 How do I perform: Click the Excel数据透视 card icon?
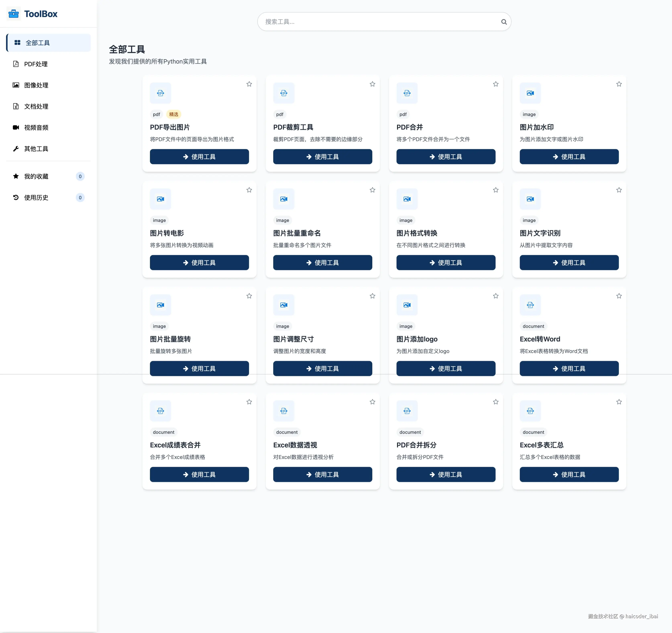(284, 411)
